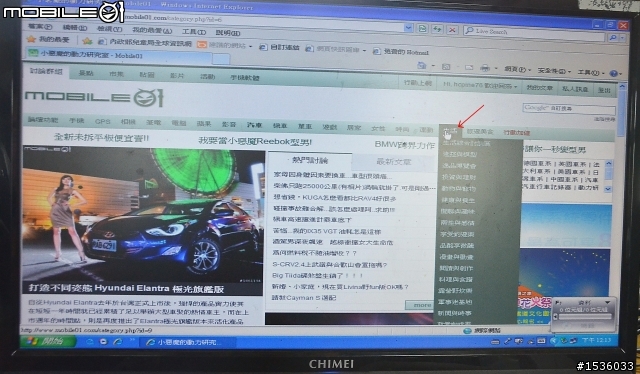The image size is (640, 374).
Task: Click the red stop loading button
Action: (452, 30)
